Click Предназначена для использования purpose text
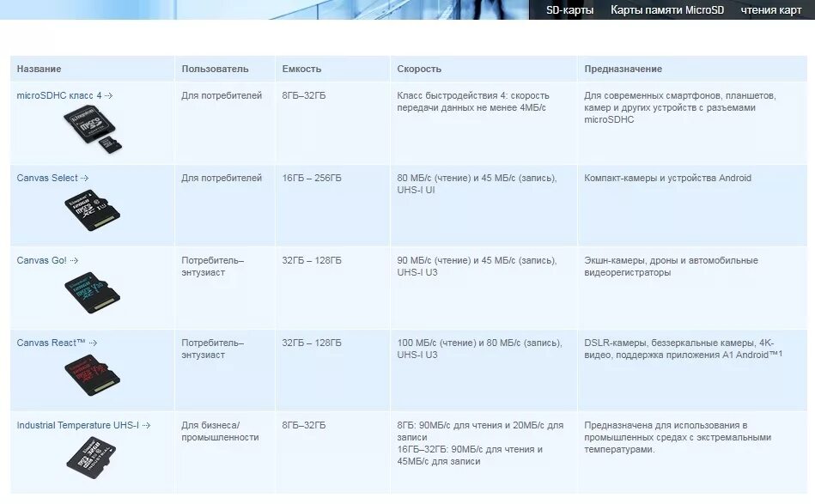The width and height of the screenshot is (815, 504). [678, 437]
